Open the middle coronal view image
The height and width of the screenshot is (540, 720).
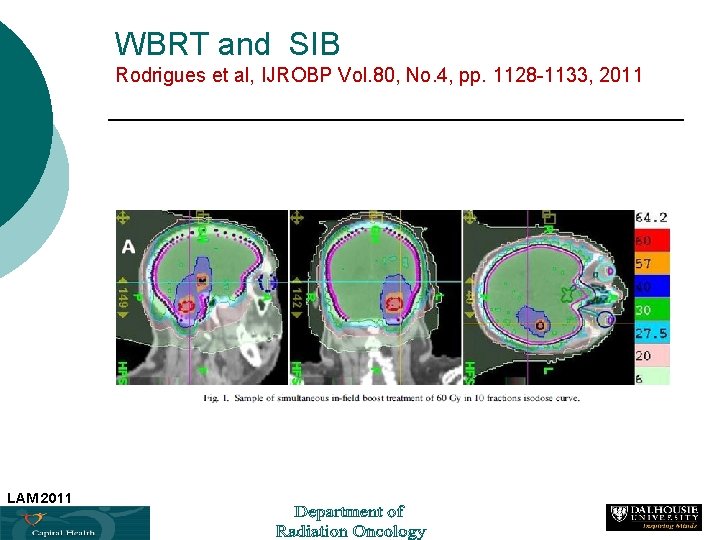coord(375,298)
